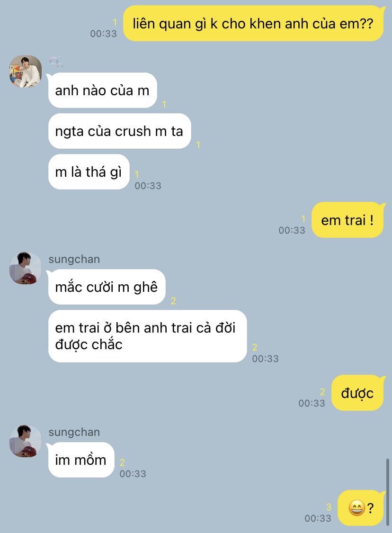This screenshot has height=533, width=392.
Task: Tap bubble emoji above 'anh nào của m'
Action: (x=56, y=62)
